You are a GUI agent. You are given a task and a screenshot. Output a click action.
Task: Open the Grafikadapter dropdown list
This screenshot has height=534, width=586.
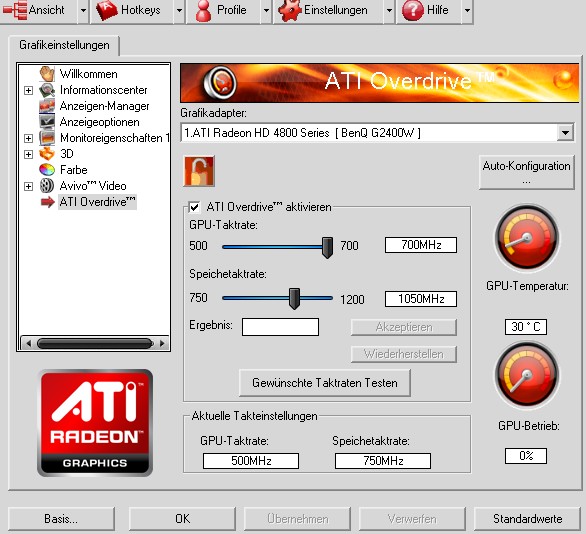565,133
